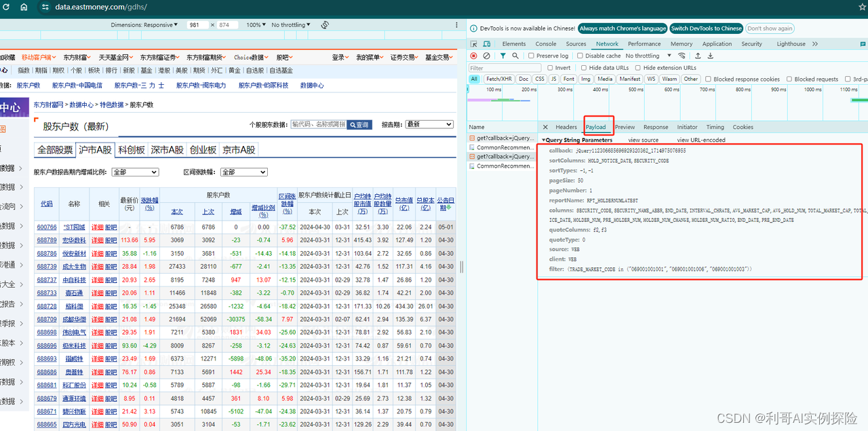Open device toolbar No throttling dropdown

(291, 24)
